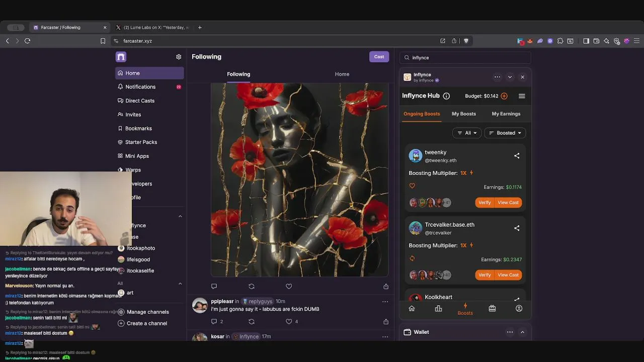This screenshot has width=644, height=362.
Task: Open Home in the sidebar
Action: click(x=149, y=73)
